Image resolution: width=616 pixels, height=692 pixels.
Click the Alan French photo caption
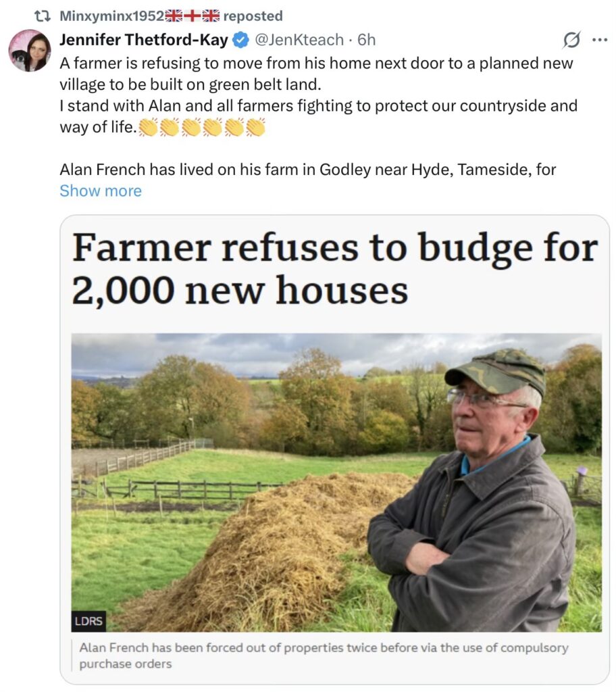[324, 656]
